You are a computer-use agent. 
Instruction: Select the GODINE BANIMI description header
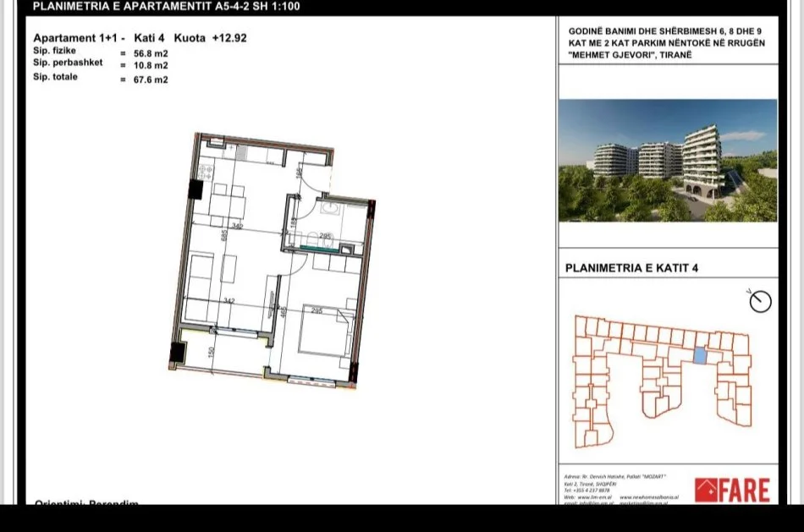coord(667,41)
